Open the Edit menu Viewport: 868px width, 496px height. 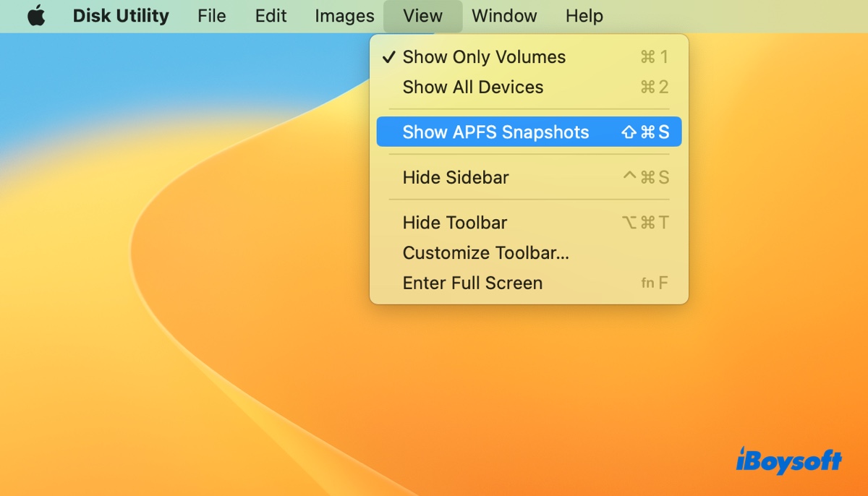271,16
